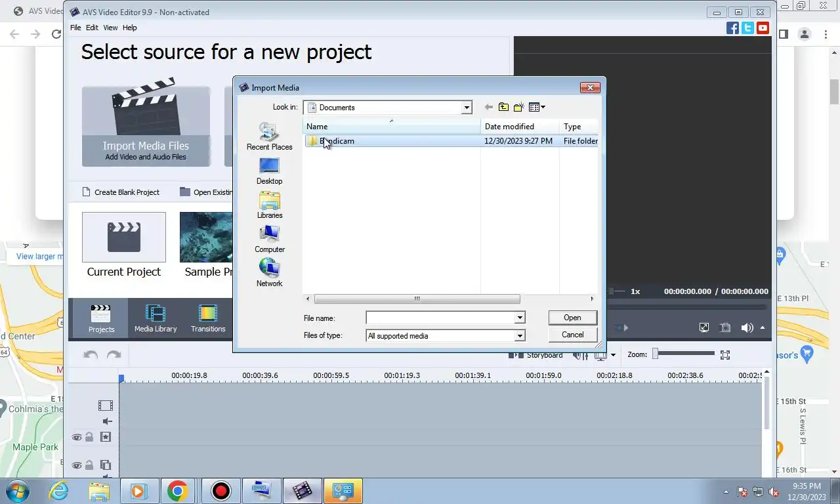Open the Edit menu
The image size is (840, 504).
coord(92,28)
